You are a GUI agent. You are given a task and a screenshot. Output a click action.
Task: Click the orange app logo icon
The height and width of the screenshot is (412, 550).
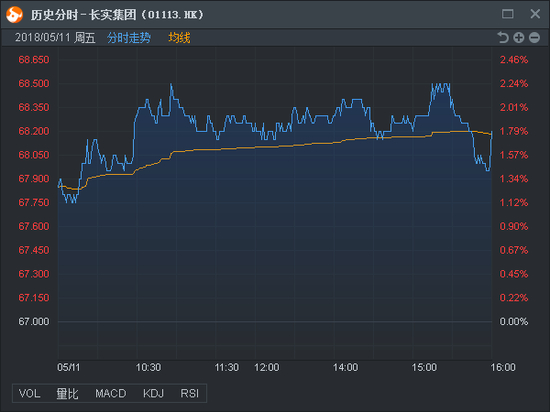[14, 15]
